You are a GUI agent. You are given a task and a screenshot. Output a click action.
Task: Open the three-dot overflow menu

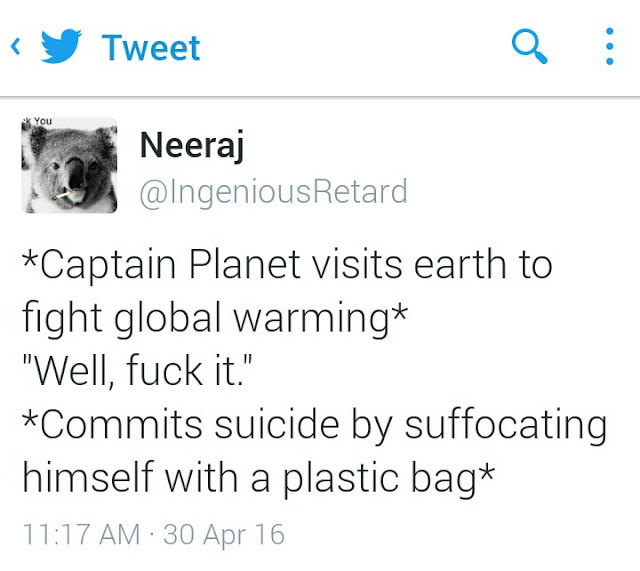coord(609,46)
